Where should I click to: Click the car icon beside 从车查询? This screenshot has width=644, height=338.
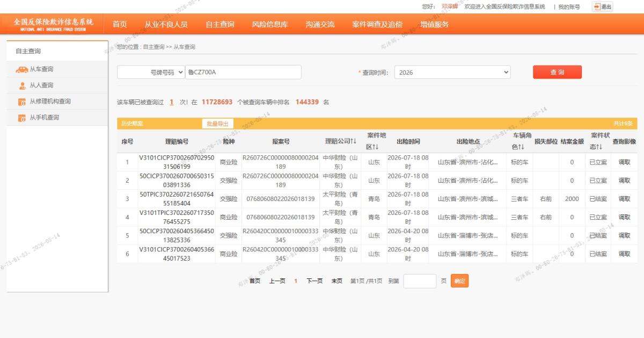click(x=22, y=69)
